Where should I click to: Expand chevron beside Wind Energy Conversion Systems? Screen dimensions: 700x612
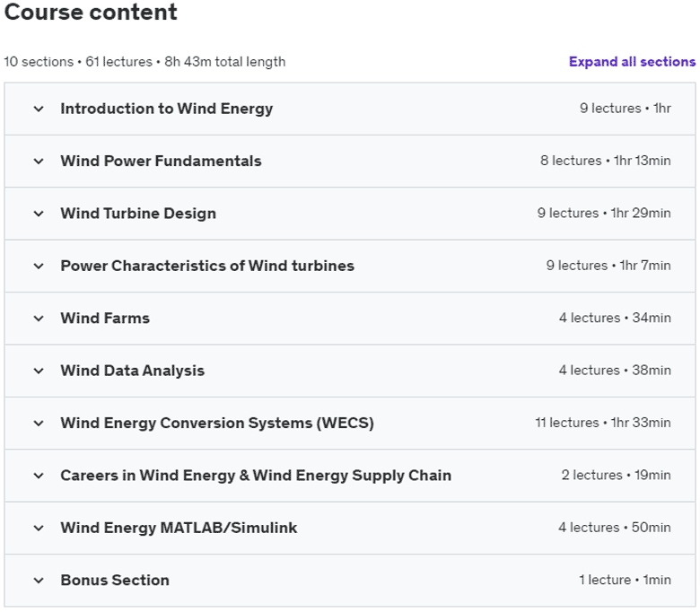click(x=39, y=424)
